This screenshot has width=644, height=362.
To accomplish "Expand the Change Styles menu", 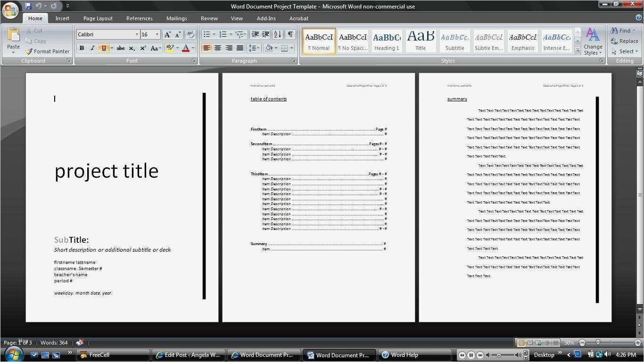I will pyautogui.click(x=593, y=45).
